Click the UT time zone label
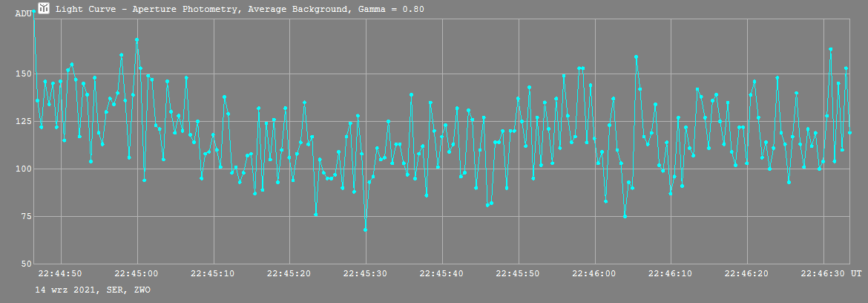The width and height of the screenshot is (868, 303). 856,273
